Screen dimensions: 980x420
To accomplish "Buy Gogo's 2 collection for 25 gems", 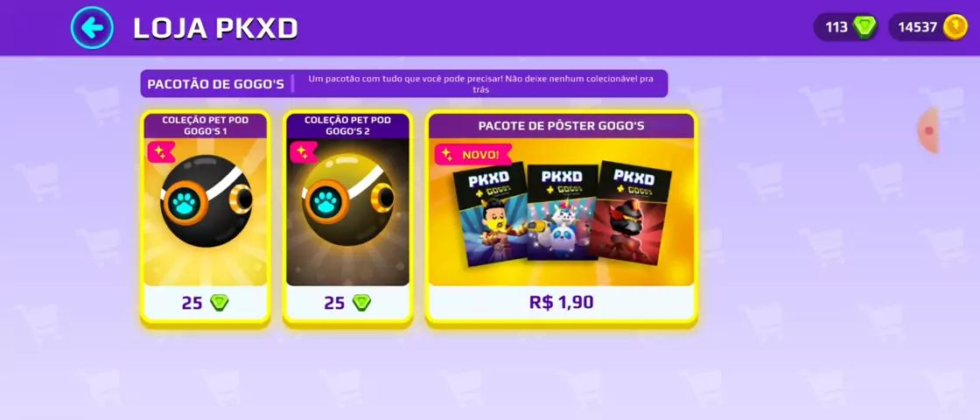I will point(347,303).
